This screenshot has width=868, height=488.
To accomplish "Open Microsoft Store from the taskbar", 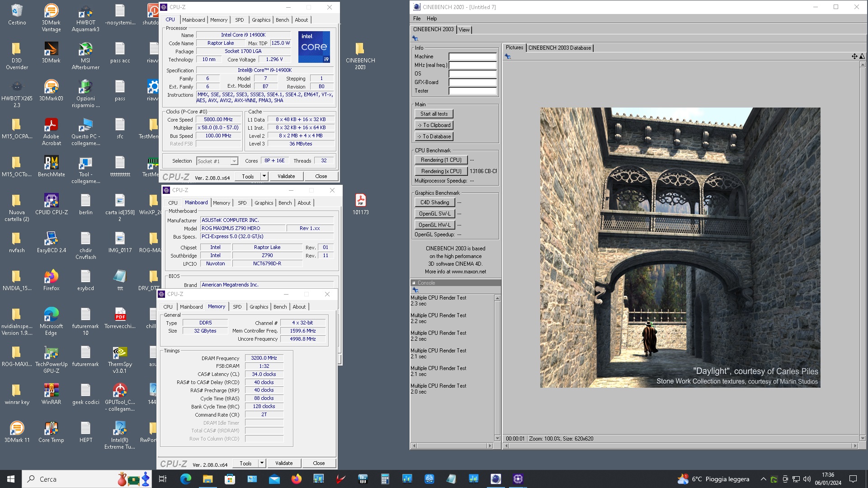I will coord(230,479).
